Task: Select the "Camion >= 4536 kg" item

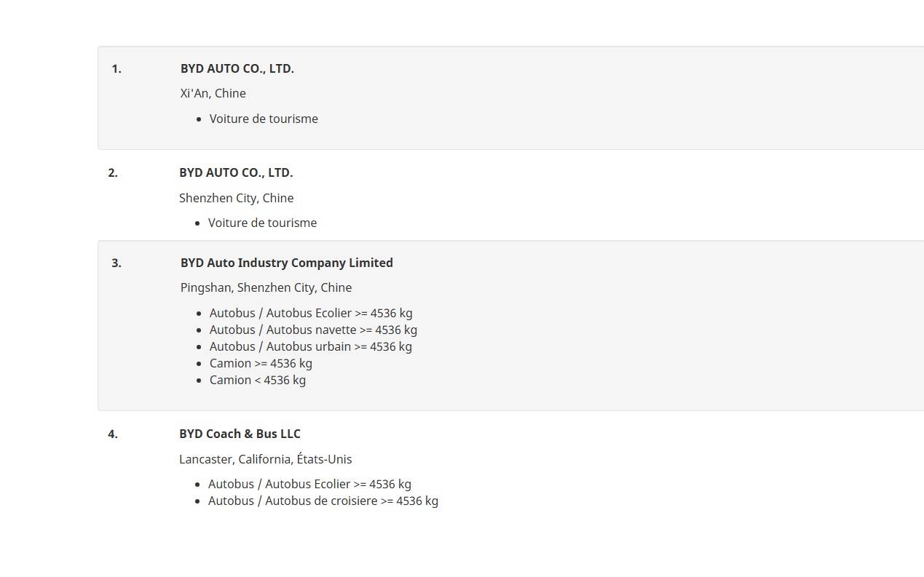Action: point(261,363)
